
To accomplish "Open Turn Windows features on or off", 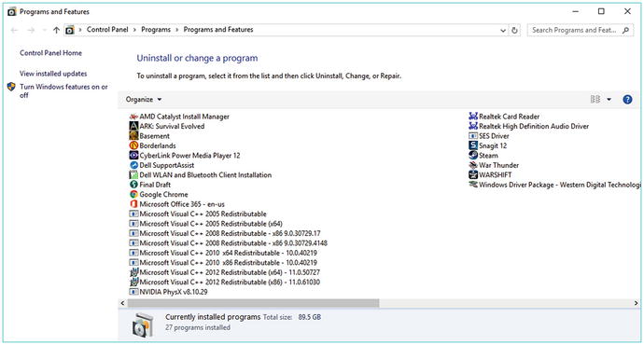I will point(63,90).
